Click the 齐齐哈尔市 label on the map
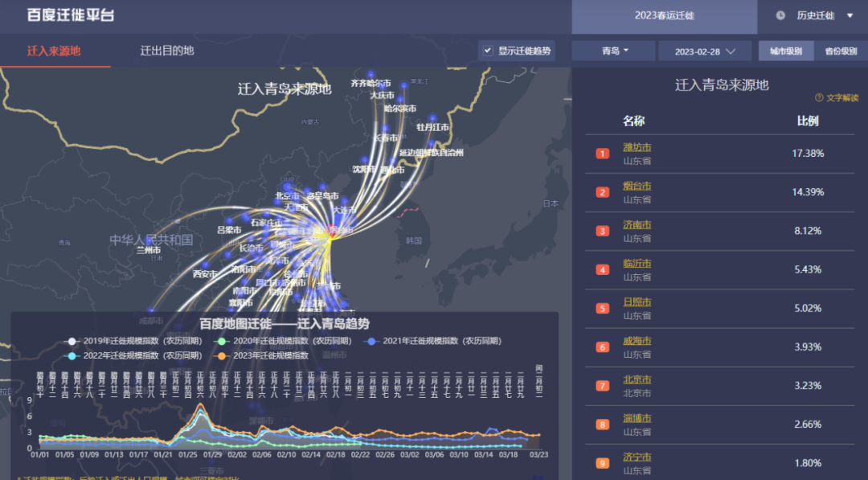The height and width of the screenshot is (480, 868). (371, 83)
